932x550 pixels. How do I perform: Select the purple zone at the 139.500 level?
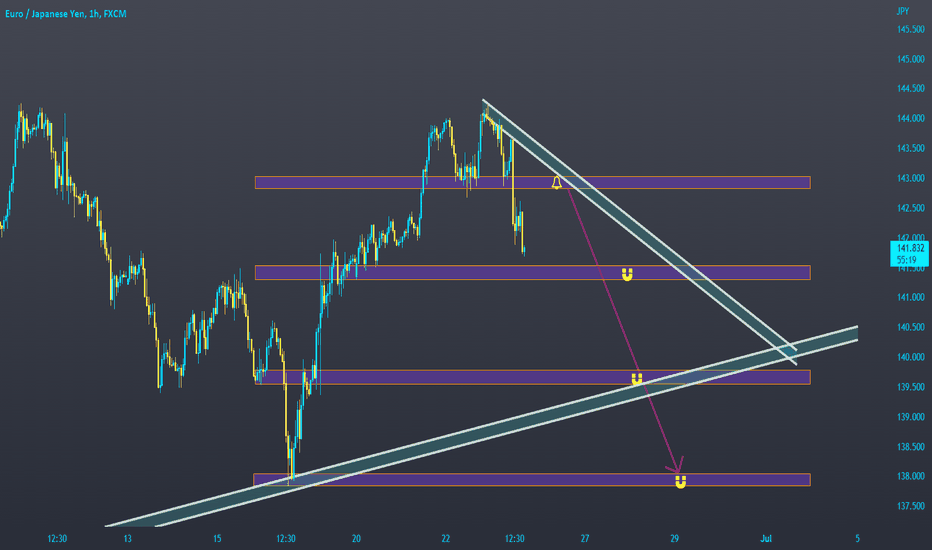[x=533, y=377]
